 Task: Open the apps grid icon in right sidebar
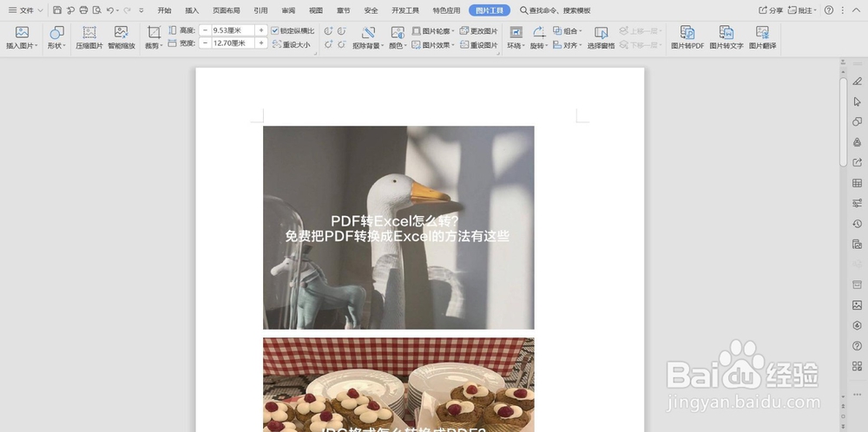point(857,365)
